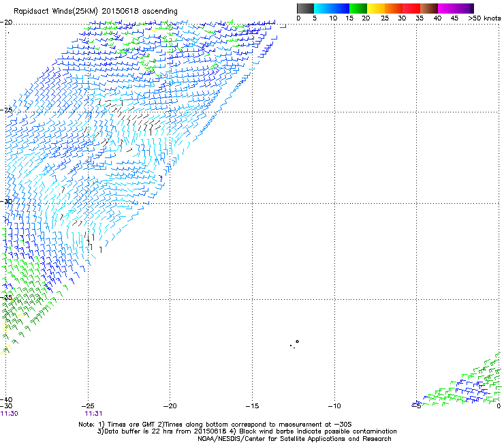Click the '10' color scale label

(x=333, y=18)
